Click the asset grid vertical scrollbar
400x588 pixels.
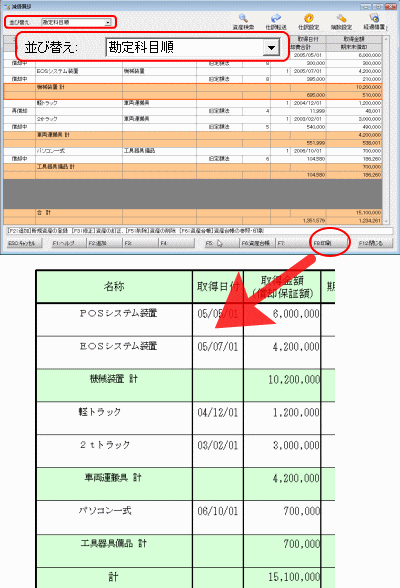coord(386,130)
